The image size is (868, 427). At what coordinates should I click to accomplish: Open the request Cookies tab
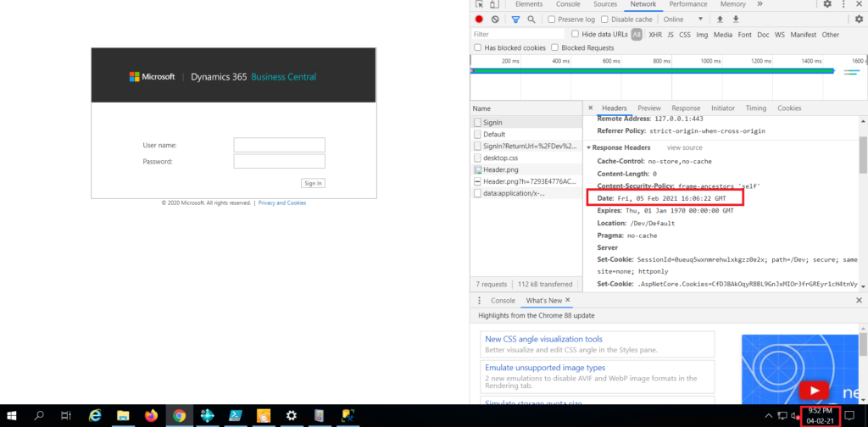789,108
